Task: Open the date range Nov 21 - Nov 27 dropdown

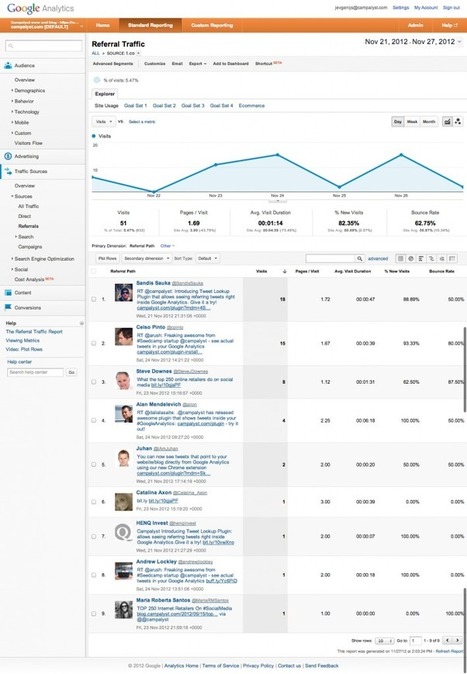Action: (413, 42)
